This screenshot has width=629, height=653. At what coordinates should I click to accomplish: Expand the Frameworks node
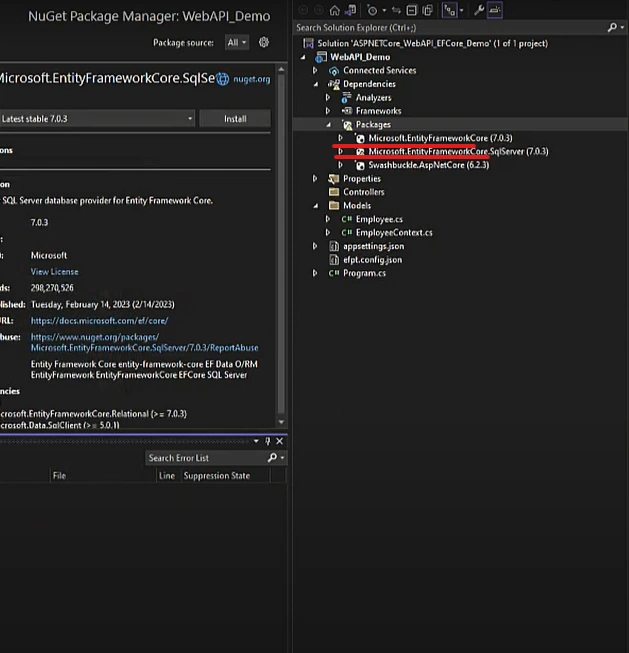(x=328, y=111)
